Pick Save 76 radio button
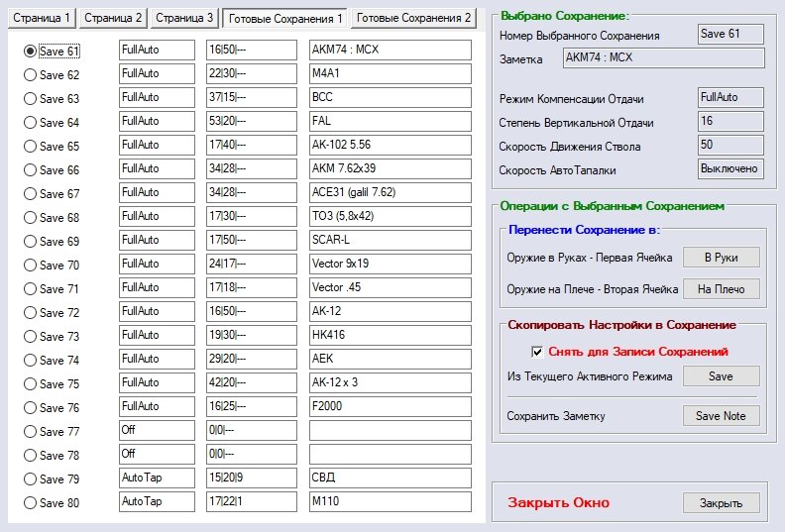Viewport: 785px width, 532px height. click(x=52, y=408)
